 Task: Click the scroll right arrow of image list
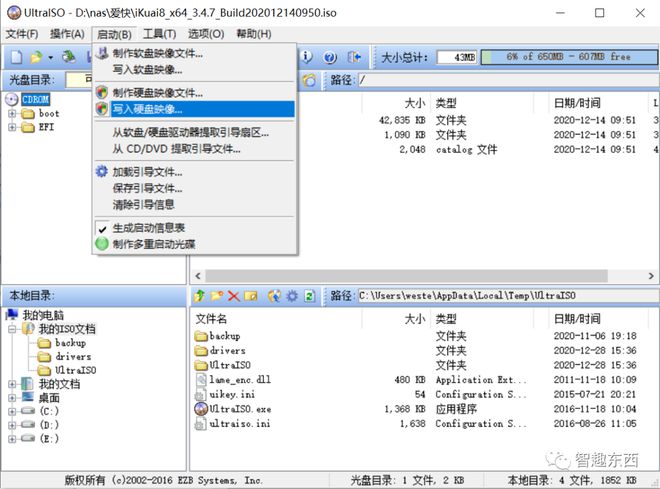pyautogui.click(x=651, y=276)
